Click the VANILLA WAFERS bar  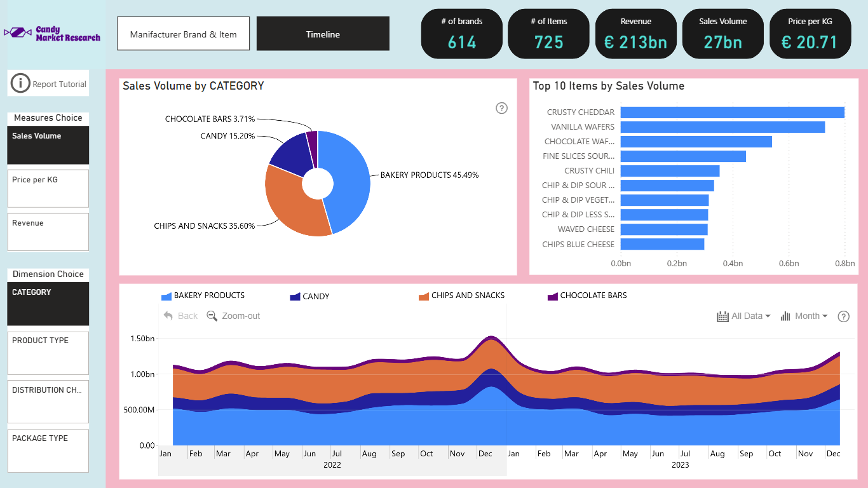click(x=722, y=127)
